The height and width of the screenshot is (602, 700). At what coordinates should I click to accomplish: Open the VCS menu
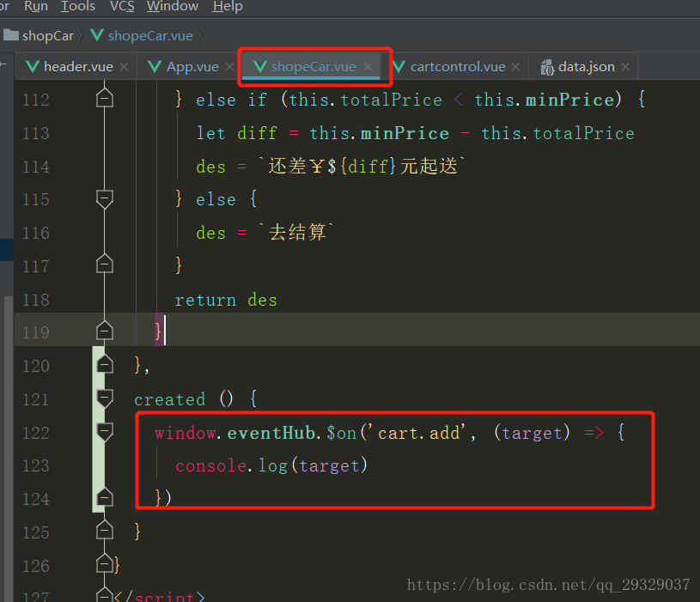(x=122, y=6)
